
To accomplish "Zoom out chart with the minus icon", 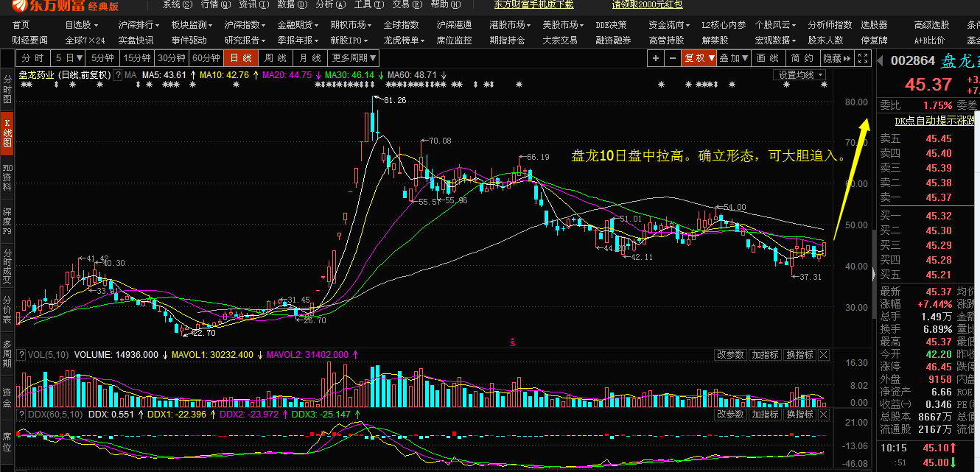I will pos(671,57).
